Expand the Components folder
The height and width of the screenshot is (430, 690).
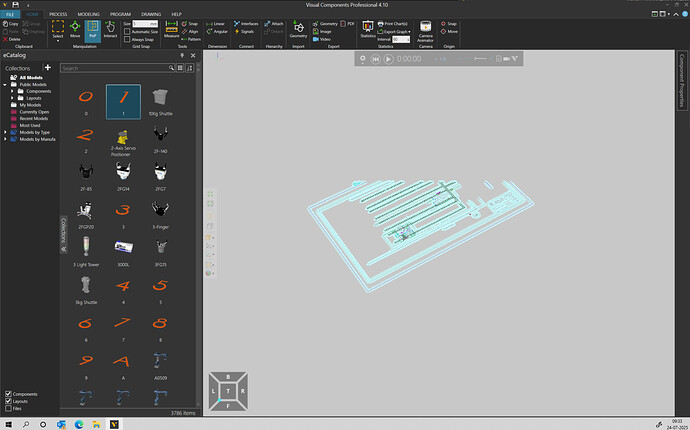click(x=12, y=91)
